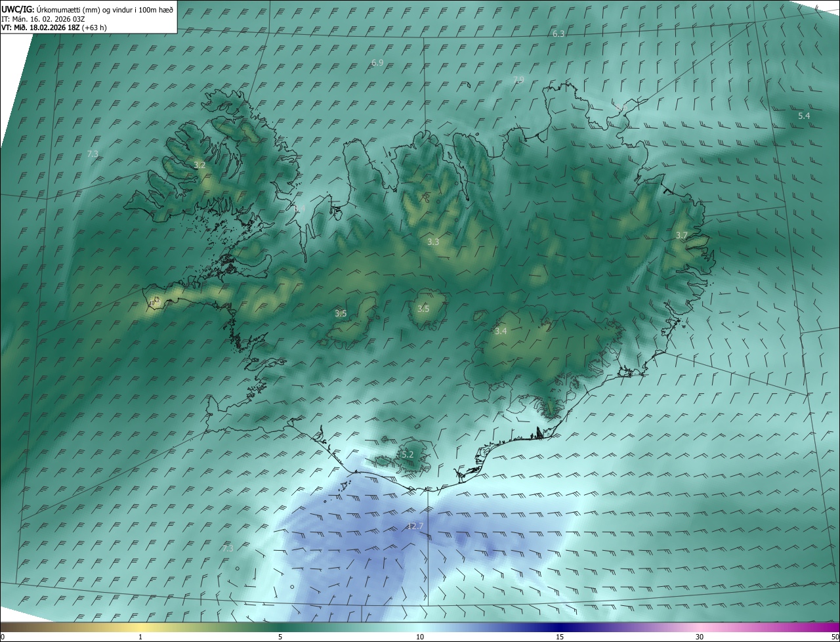Click the title 'UWC/IG: Úrkomumætti (mm) og vindur' text
Viewport: 840px width, 642px height.
tap(87, 9)
